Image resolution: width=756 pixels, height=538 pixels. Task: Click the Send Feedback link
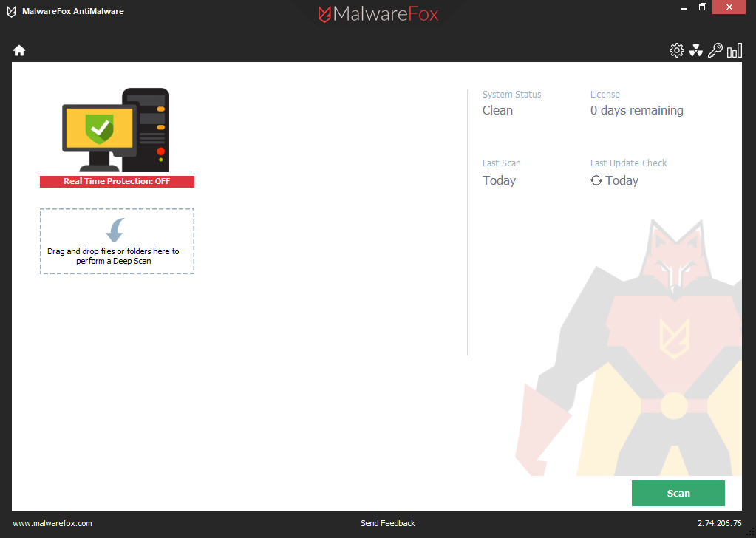[x=388, y=523]
